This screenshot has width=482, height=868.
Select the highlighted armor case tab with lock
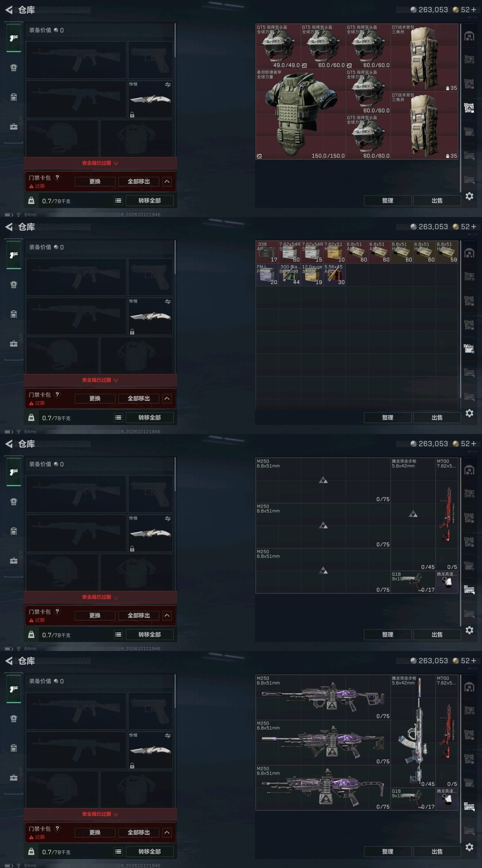click(x=469, y=108)
